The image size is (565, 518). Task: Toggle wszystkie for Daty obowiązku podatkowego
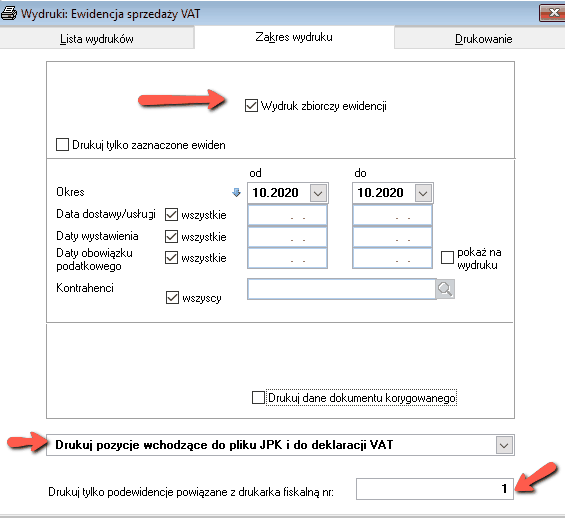pyautogui.click(x=172, y=258)
